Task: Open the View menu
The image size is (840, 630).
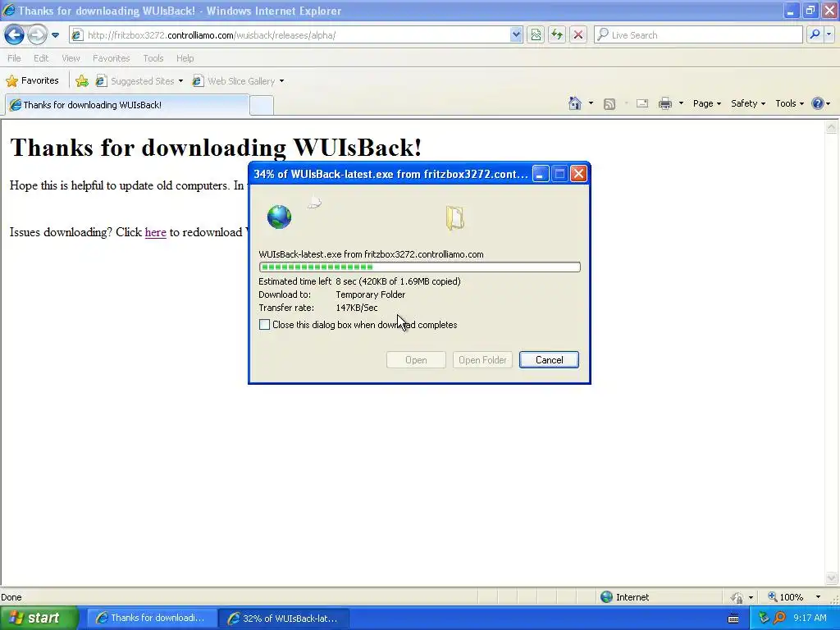Action: [71, 58]
